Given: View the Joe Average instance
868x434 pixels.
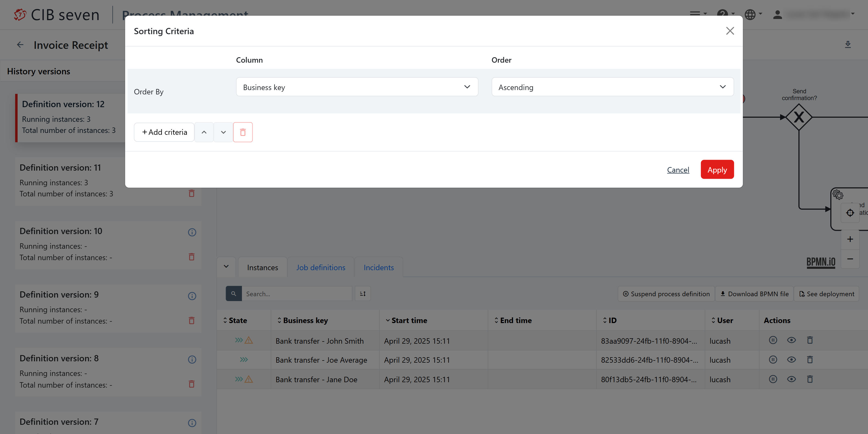Looking at the screenshot, I should (x=791, y=359).
